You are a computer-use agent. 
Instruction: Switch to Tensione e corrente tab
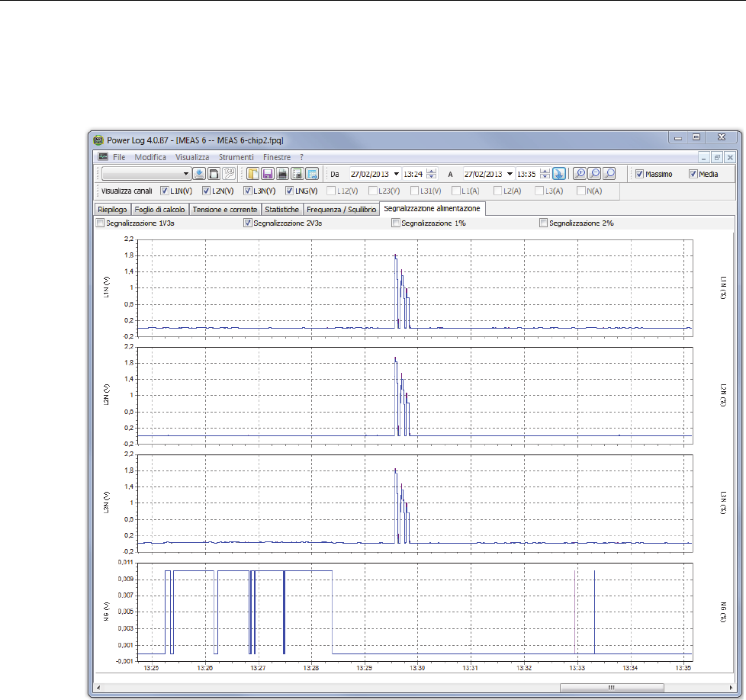(226, 208)
